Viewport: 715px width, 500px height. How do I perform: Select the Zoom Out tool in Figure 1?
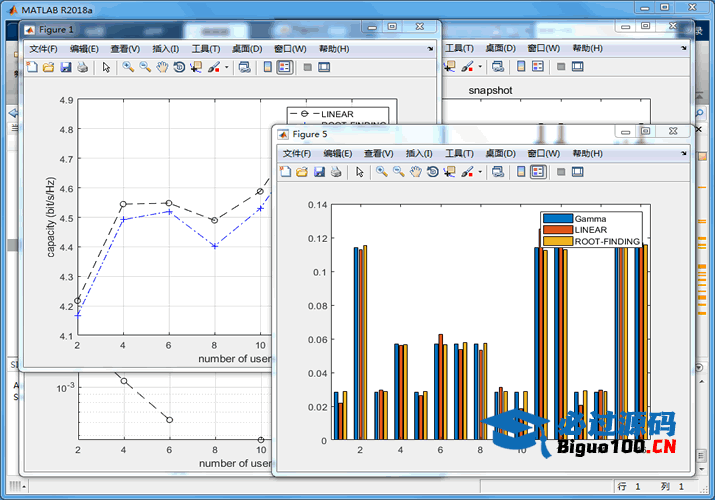[x=145, y=67]
